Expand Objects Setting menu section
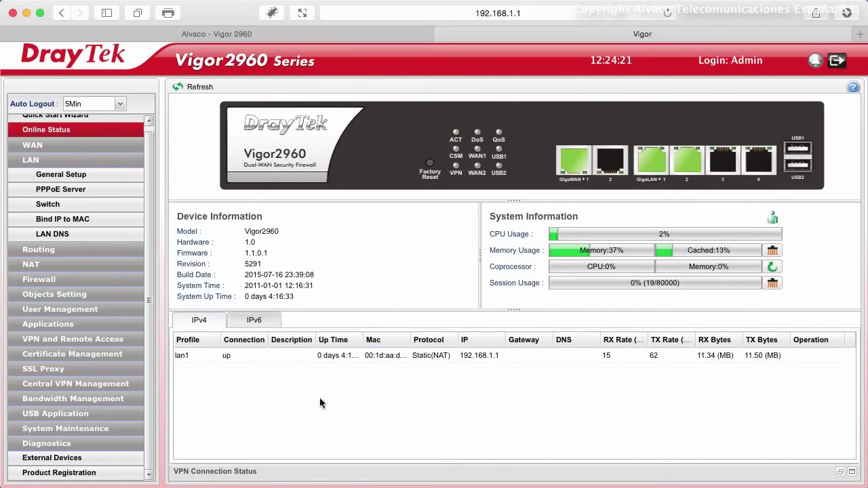The width and height of the screenshot is (868, 488). coord(76,294)
